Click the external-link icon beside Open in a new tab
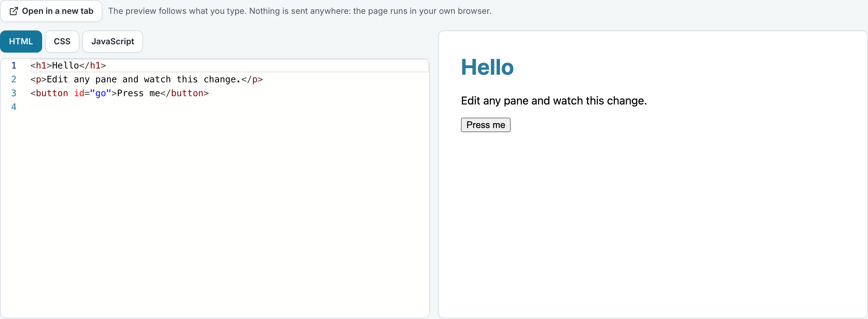 click(x=14, y=11)
